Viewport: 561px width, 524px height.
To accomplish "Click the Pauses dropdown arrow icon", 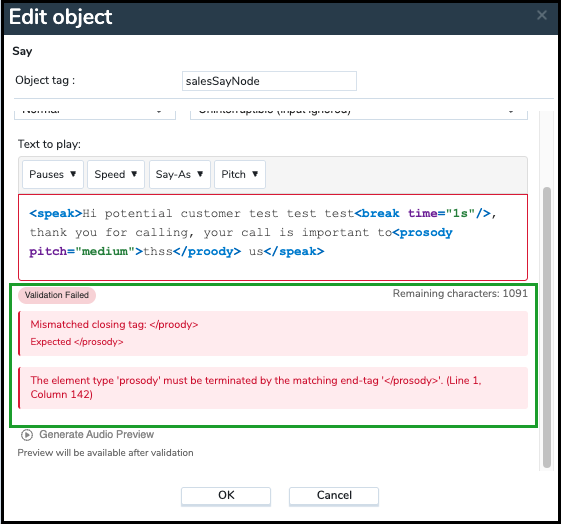I will [73, 174].
